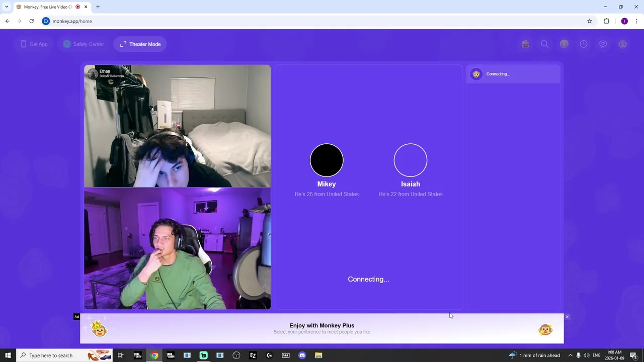Open the magnifying glass search icon
This screenshot has height=362, width=644.
click(x=544, y=44)
